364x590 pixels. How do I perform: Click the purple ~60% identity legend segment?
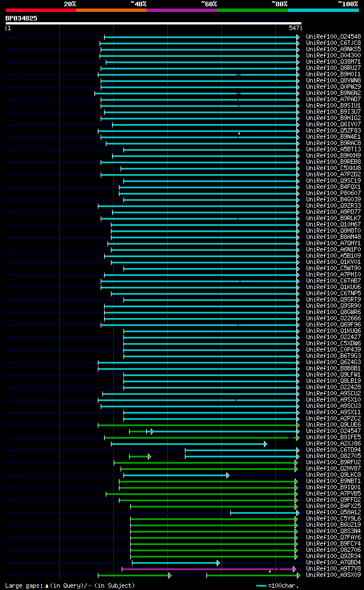pyautogui.click(x=182, y=10)
